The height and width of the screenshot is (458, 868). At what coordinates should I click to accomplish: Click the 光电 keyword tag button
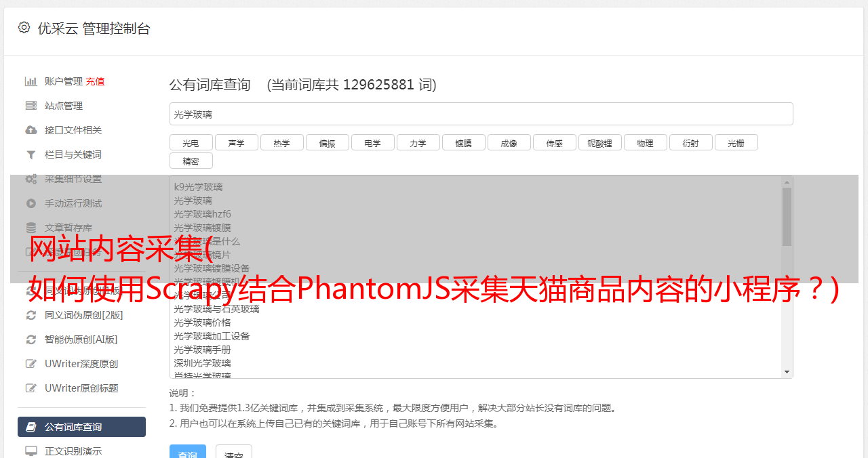[191, 142]
